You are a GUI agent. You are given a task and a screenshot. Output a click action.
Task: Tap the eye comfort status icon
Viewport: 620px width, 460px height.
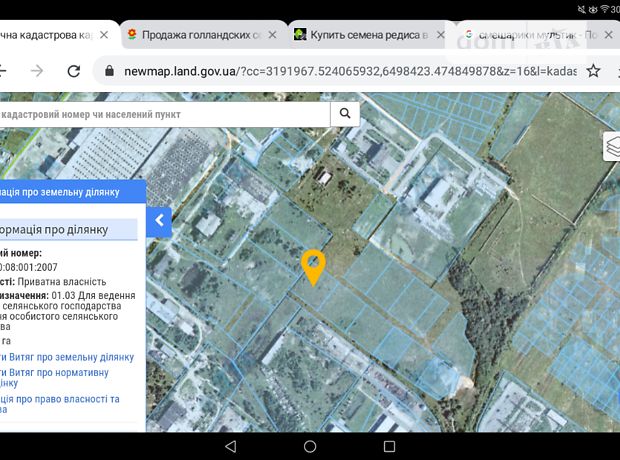593,9
